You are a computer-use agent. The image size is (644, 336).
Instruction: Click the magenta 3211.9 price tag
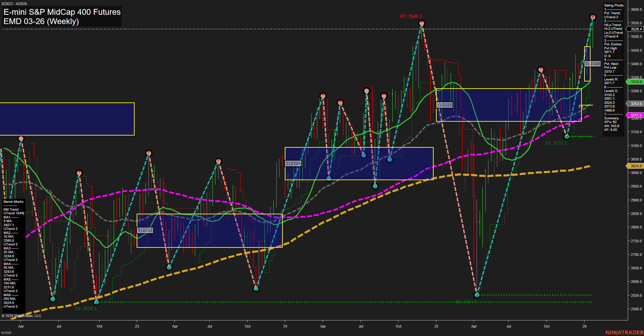tap(635, 115)
